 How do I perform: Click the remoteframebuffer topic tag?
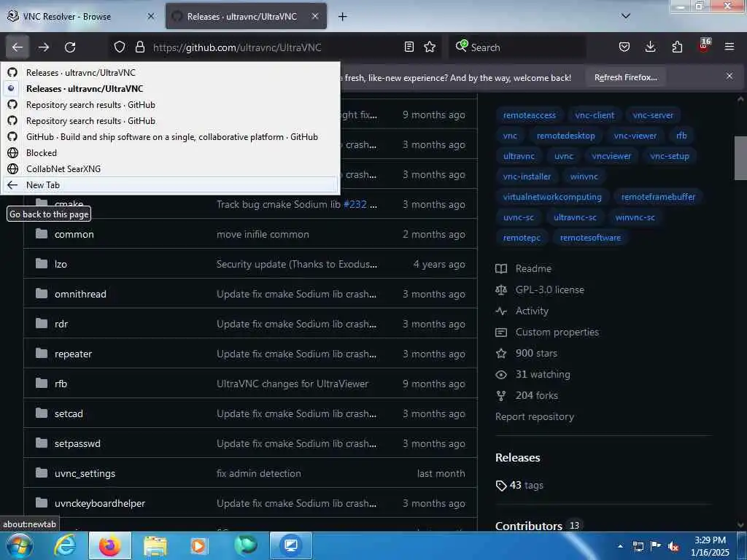(x=658, y=197)
